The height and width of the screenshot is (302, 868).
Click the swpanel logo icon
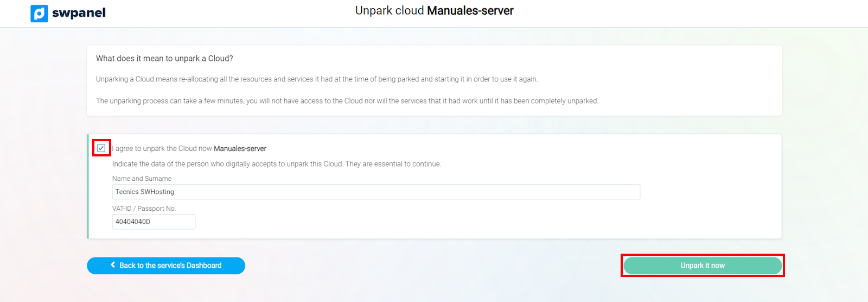pyautogui.click(x=39, y=13)
